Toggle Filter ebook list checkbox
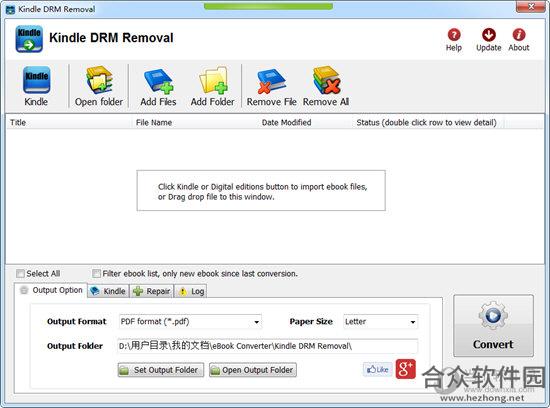 click(x=96, y=273)
